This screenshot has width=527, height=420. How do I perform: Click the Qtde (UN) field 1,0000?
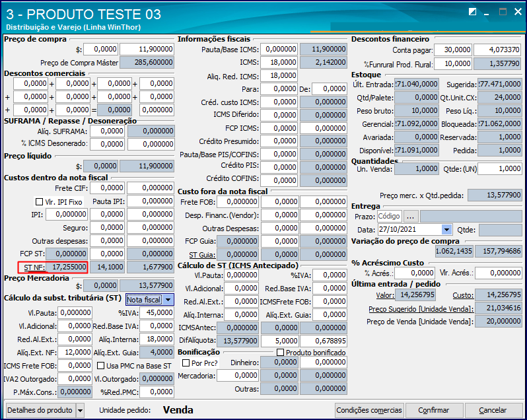click(500, 168)
